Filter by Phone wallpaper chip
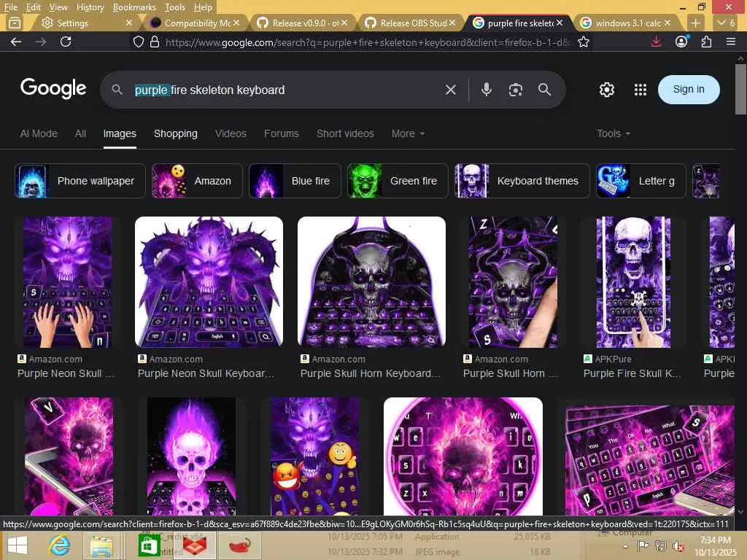 point(80,181)
